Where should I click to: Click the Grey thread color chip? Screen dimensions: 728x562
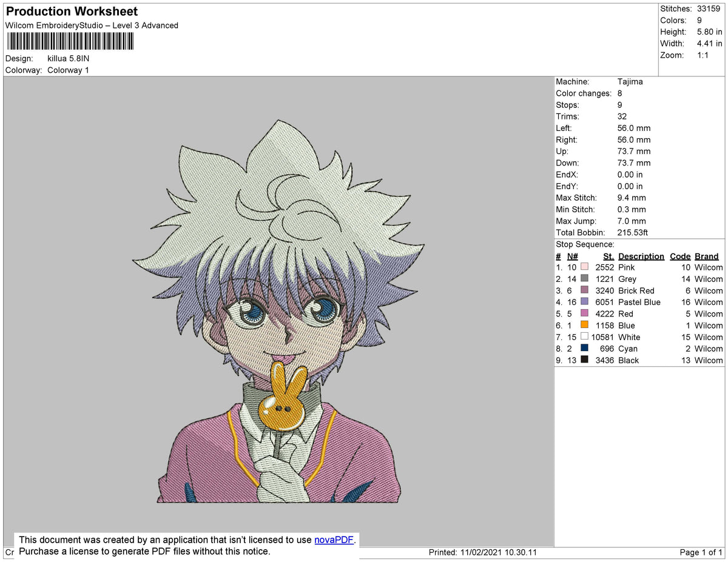[x=584, y=279]
